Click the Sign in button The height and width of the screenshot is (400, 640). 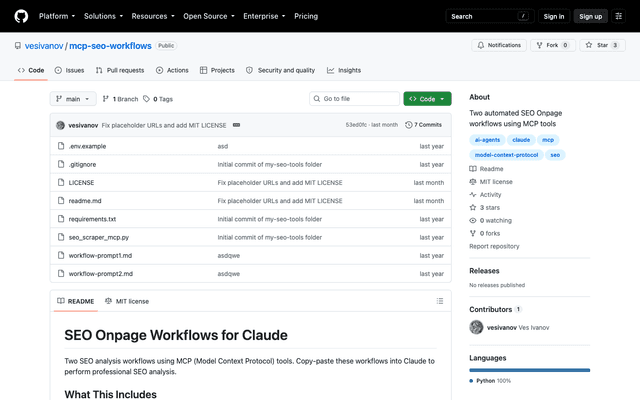[x=554, y=16]
